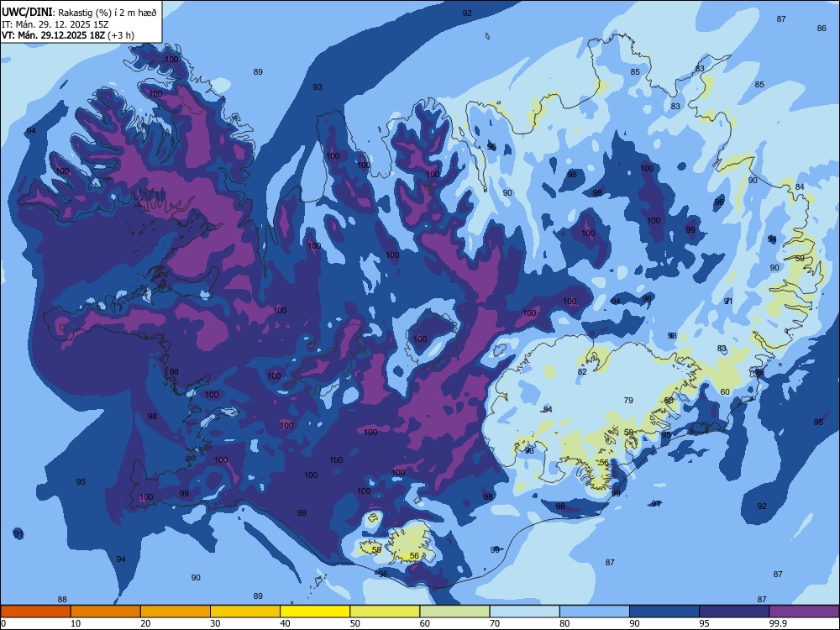Click the title text 'UWC/DINI: Rakastig (%) í 2 m hæð'
Screen dimensions: 840x630
[79, 13]
